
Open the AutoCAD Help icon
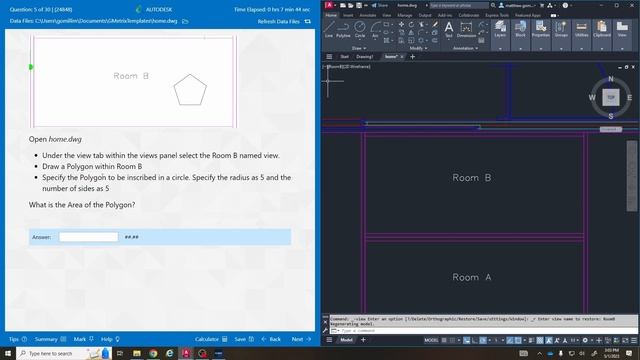[x=565, y=5]
